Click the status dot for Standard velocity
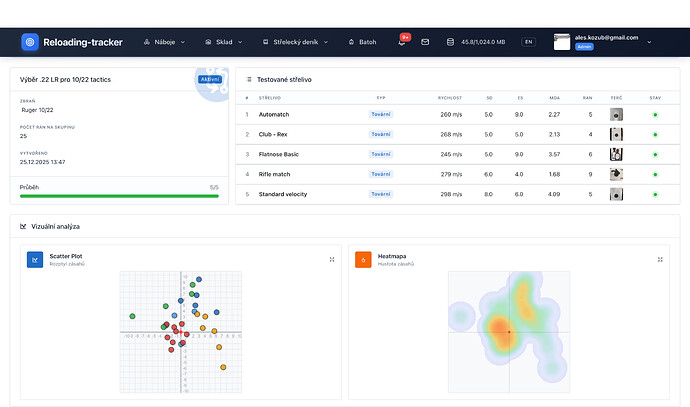Viewport: 690px width, 407px height. 655,194
